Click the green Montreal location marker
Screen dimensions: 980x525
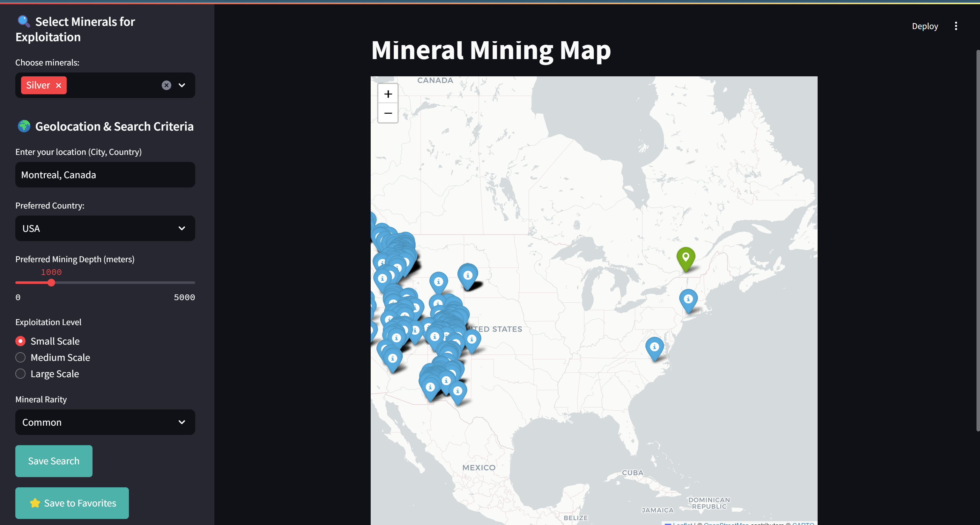pyautogui.click(x=686, y=258)
